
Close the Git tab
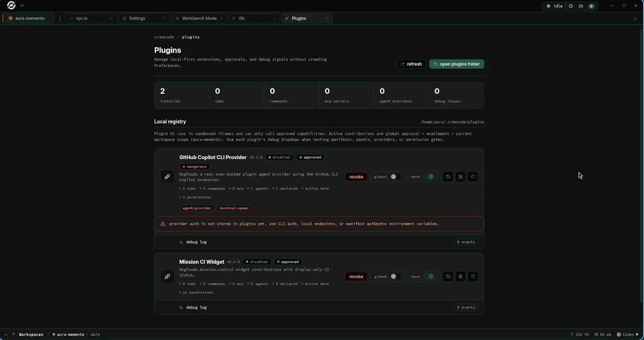(274, 19)
